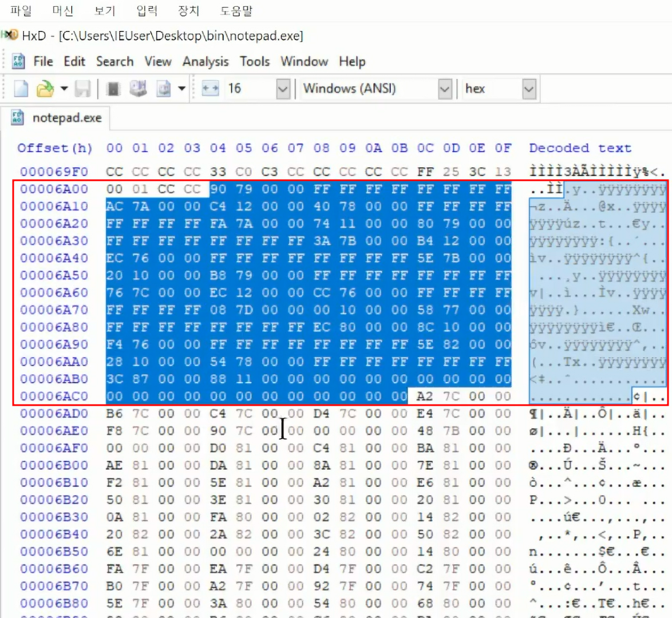Click offset label 00006A00
Screen dimensions: 672x618
[54, 189]
